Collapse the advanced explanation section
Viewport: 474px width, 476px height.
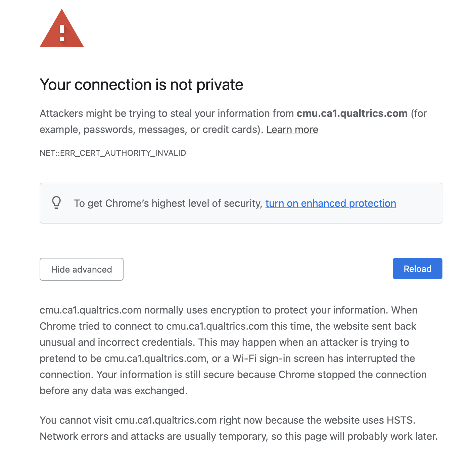coord(81,269)
